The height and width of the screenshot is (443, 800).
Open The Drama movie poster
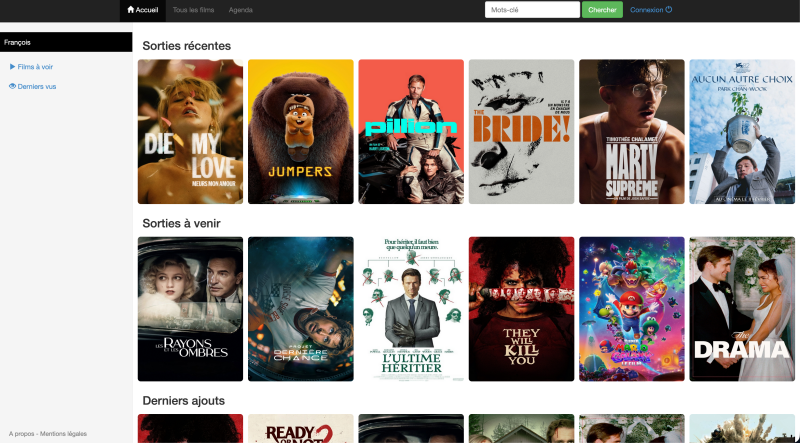742,309
